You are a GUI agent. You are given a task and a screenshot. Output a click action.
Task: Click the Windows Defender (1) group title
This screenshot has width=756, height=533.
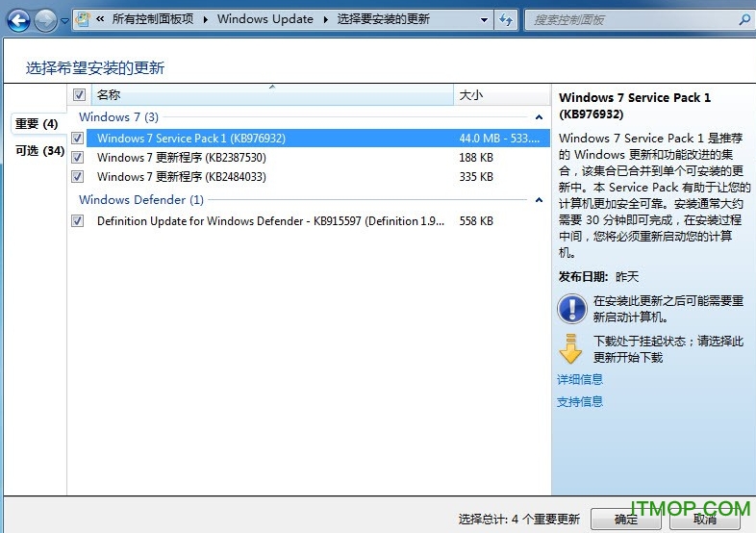coord(141,200)
